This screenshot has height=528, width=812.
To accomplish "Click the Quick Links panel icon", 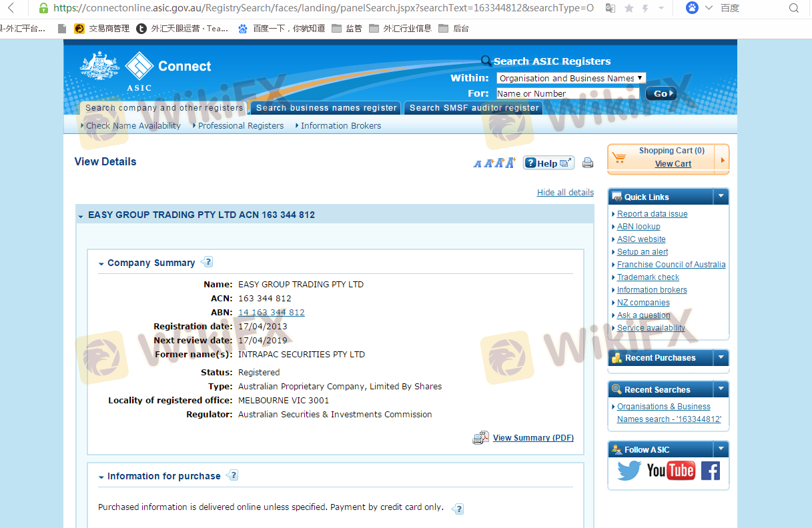I will click(617, 197).
